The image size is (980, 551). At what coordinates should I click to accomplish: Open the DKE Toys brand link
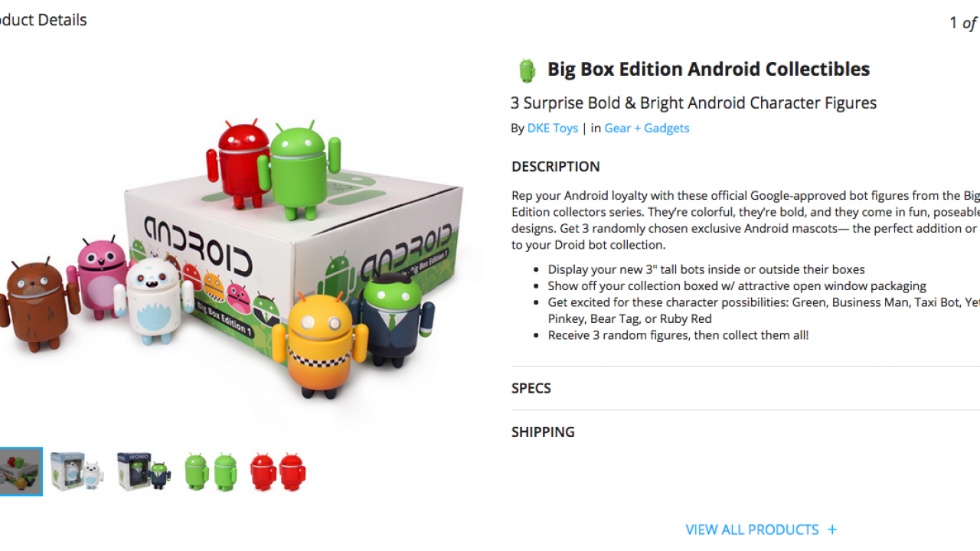[x=553, y=129]
